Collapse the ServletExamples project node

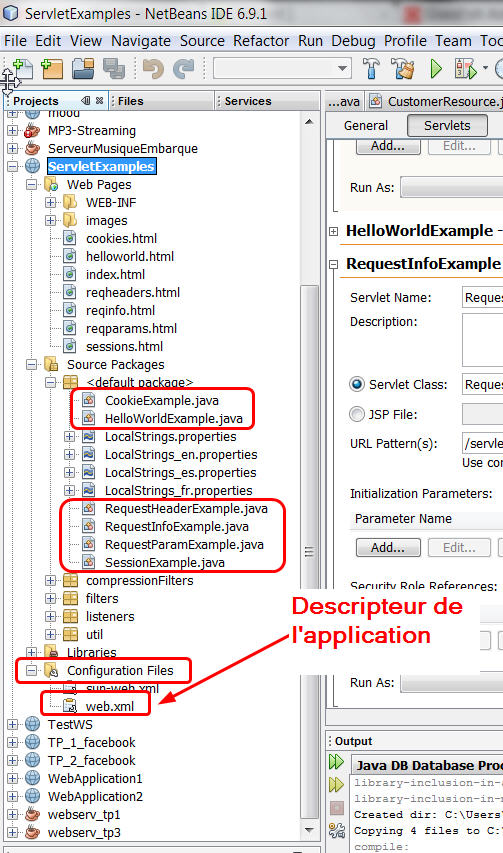(x=13, y=166)
